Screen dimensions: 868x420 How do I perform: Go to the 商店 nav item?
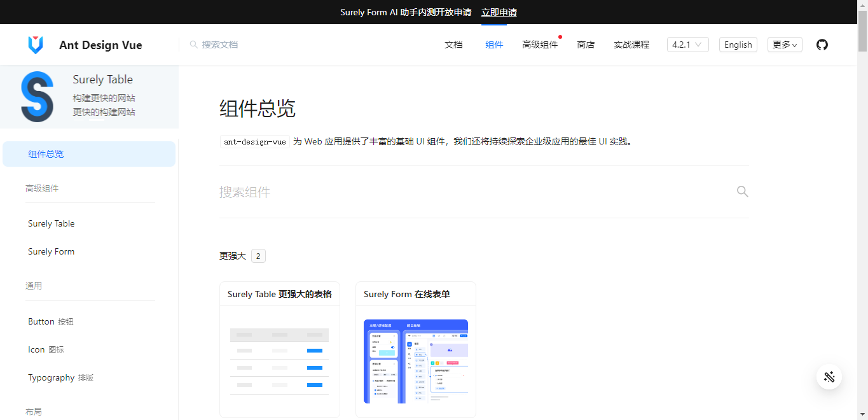tap(586, 45)
